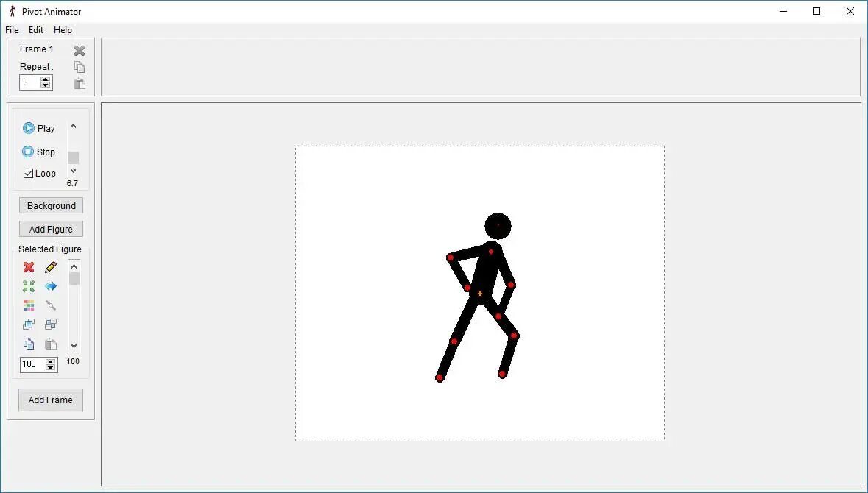Stop the animation playback
Viewport: 868px width, 493px height.
39,152
